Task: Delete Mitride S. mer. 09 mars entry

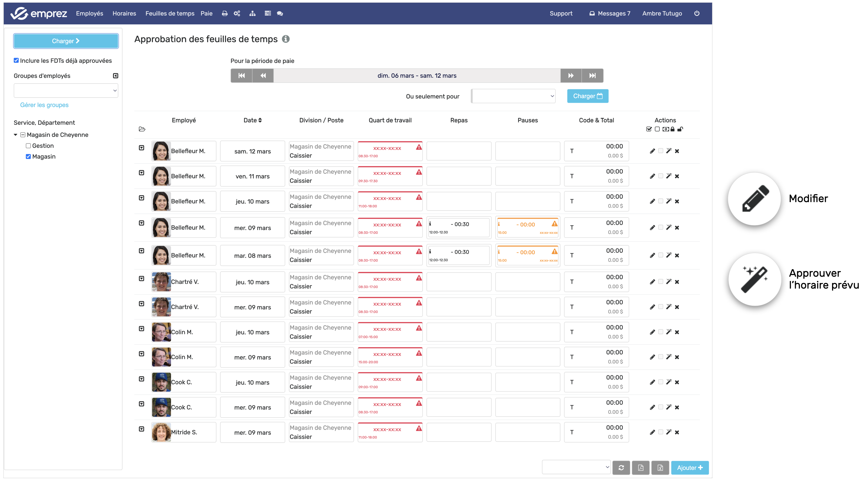Action: tap(677, 432)
